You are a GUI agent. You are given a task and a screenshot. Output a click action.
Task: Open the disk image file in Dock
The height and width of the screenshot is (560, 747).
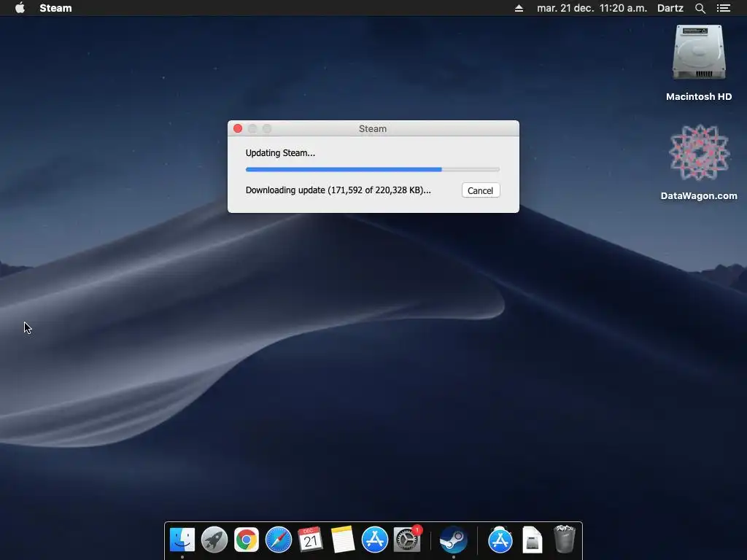tap(532, 540)
